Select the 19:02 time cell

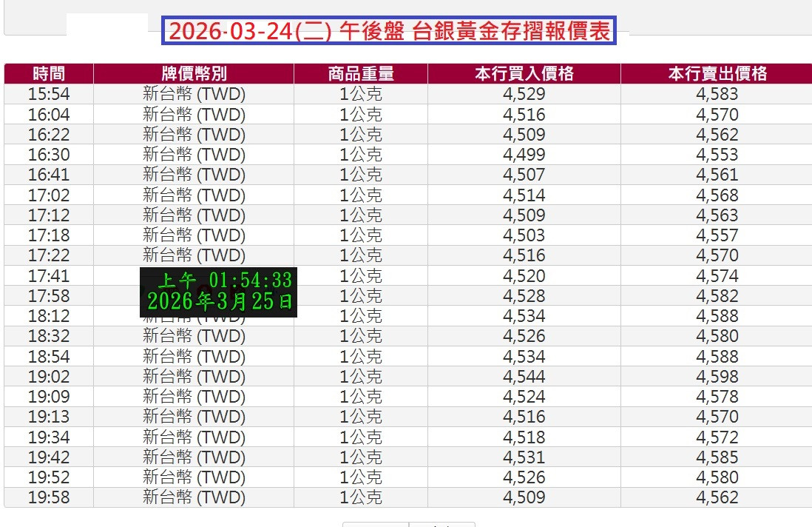click(49, 376)
